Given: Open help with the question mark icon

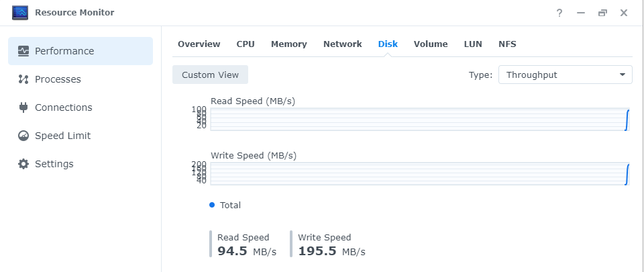Looking at the screenshot, I should [x=559, y=13].
